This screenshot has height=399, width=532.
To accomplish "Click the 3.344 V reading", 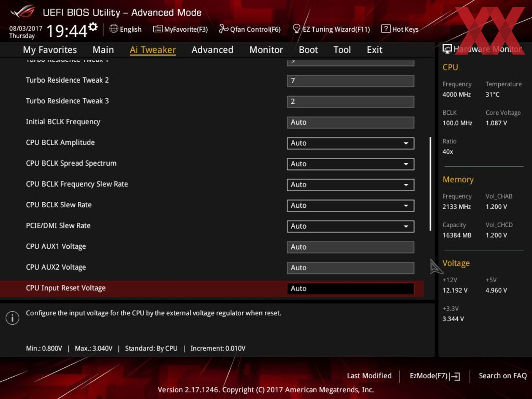I will [453, 319].
